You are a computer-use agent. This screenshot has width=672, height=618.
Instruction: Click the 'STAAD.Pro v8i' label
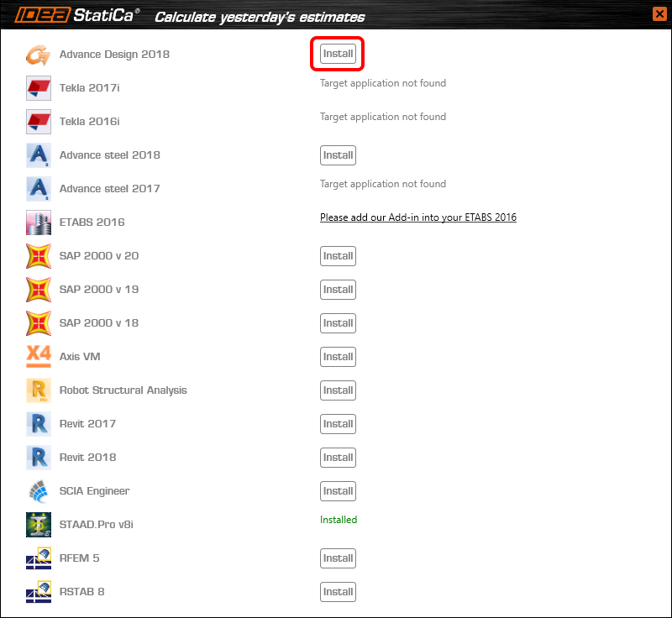pos(96,525)
